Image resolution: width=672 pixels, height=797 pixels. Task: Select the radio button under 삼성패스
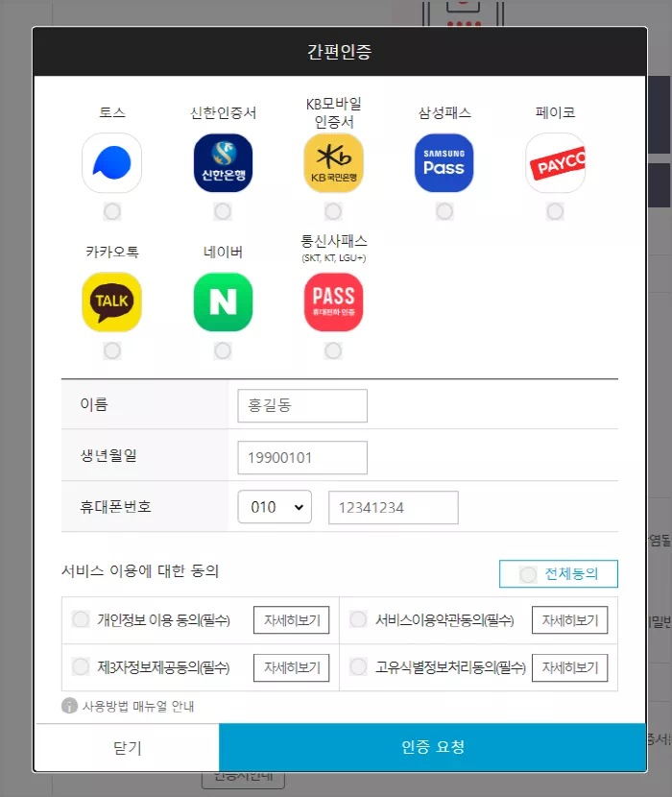click(444, 211)
